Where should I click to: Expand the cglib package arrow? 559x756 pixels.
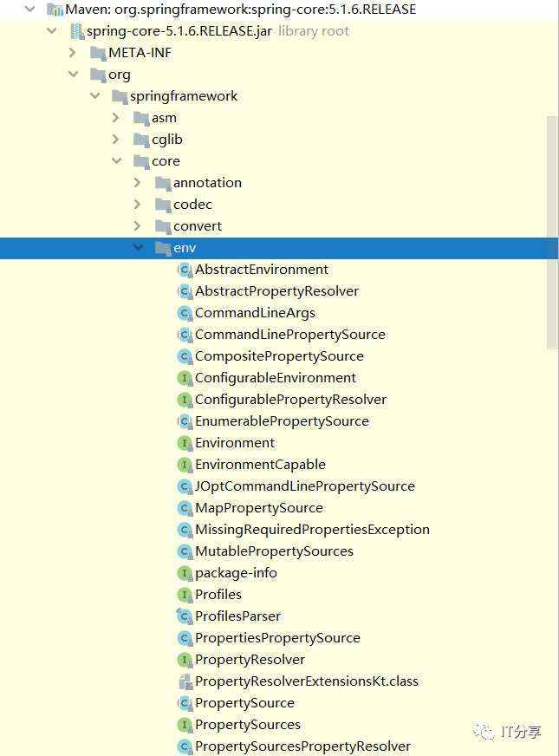(x=115, y=140)
